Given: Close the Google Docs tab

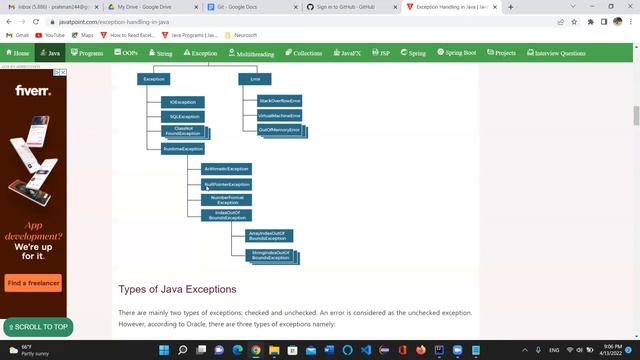Looking at the screenshot, I should (296, 7).
